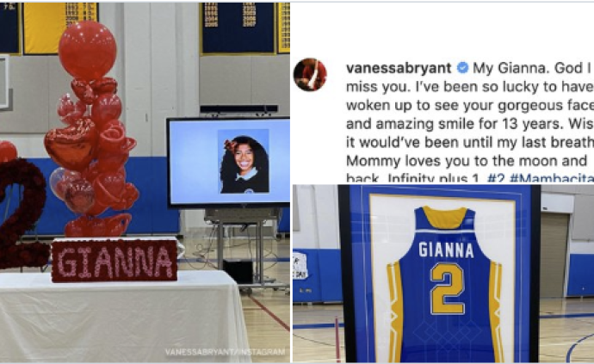Click the yellow championship banner on wall
Screen dimensions: 594x364
[60, 28]
